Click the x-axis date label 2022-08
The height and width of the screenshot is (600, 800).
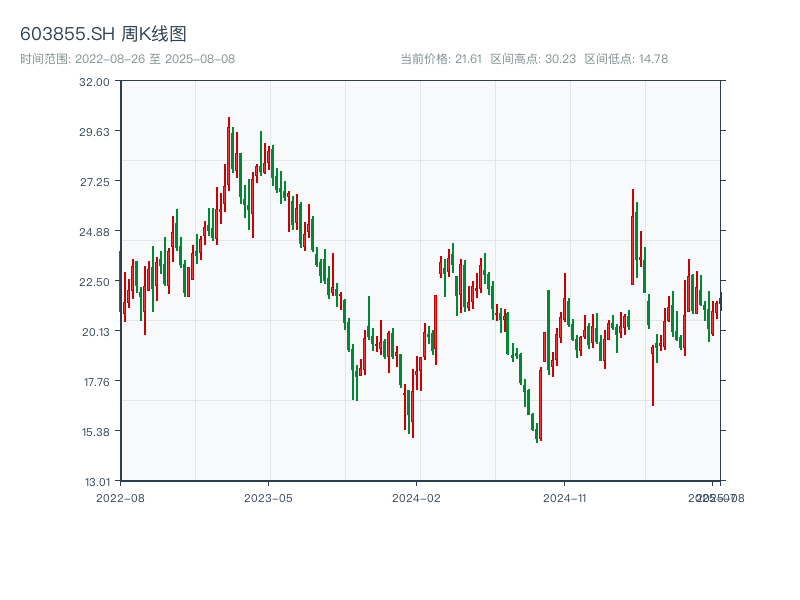pos(120,498)
